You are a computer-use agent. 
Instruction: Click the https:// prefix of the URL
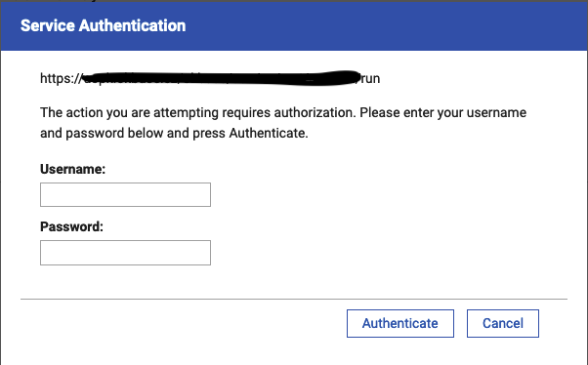(61, 78)
